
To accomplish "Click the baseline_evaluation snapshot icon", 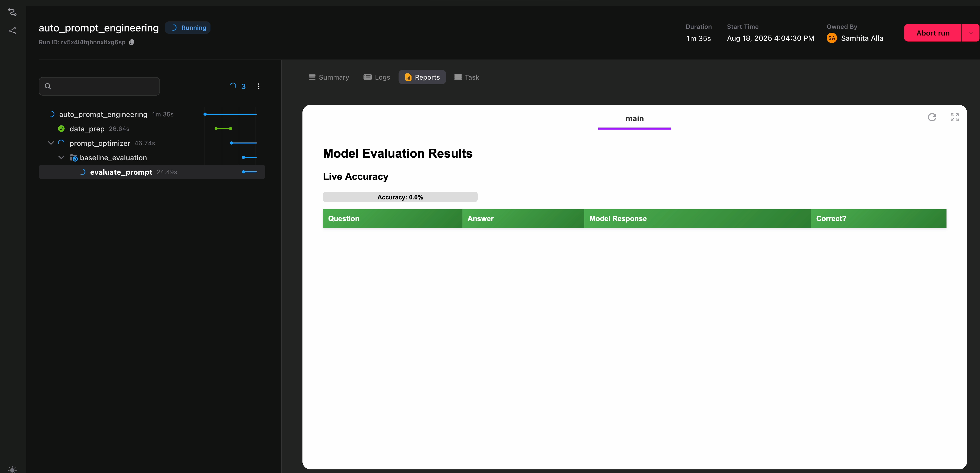I will 74,158.
